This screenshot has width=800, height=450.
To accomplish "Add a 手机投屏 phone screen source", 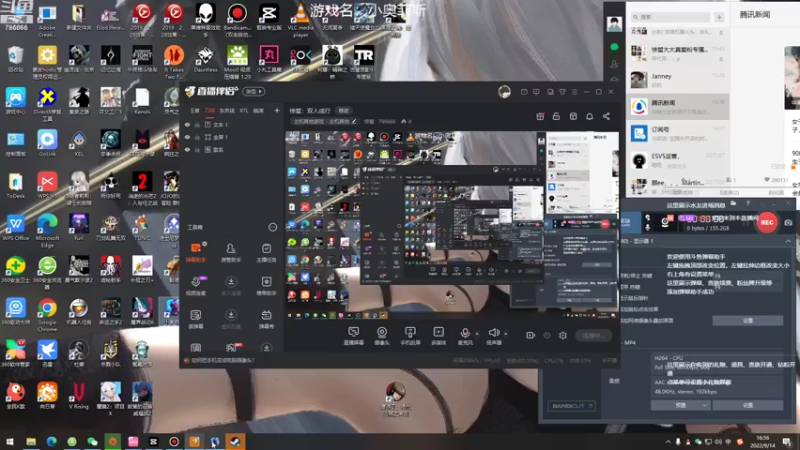I will point(410,336).
